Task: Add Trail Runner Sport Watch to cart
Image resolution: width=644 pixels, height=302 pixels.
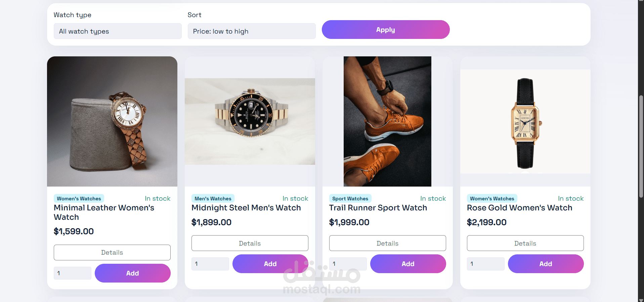Action: 408,264
